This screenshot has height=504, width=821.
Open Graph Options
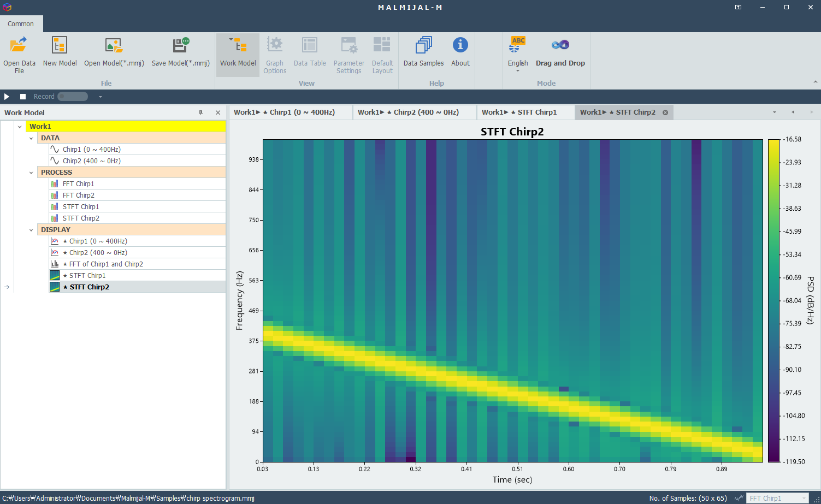click(x=275, y=55)
